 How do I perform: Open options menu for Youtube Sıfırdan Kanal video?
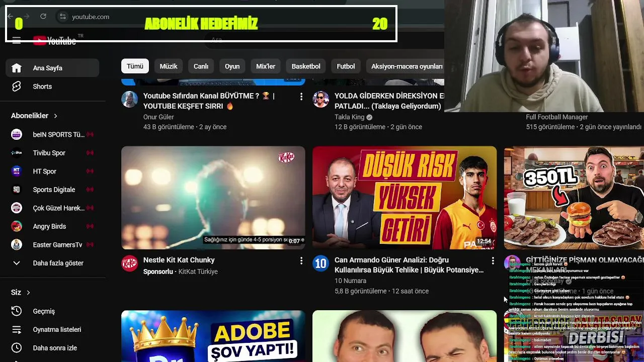pos(301,96)
